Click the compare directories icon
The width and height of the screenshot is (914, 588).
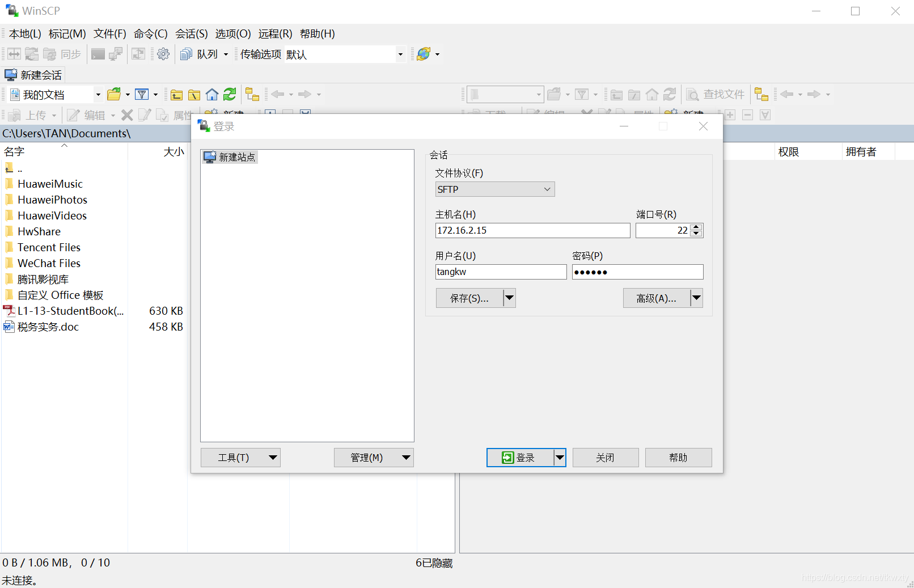14,54
